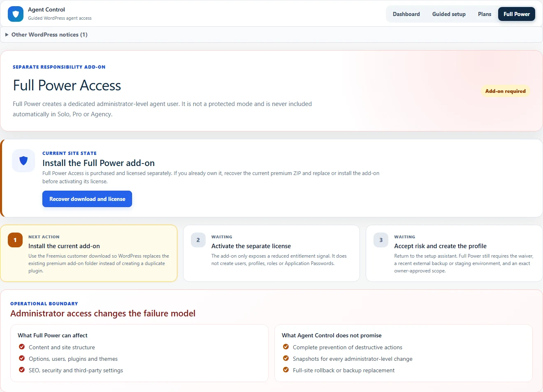Click the blue shield icon beside Current Site State
Image resolution: width=543 pixels, height=392 pixels.
click(23, 161)
